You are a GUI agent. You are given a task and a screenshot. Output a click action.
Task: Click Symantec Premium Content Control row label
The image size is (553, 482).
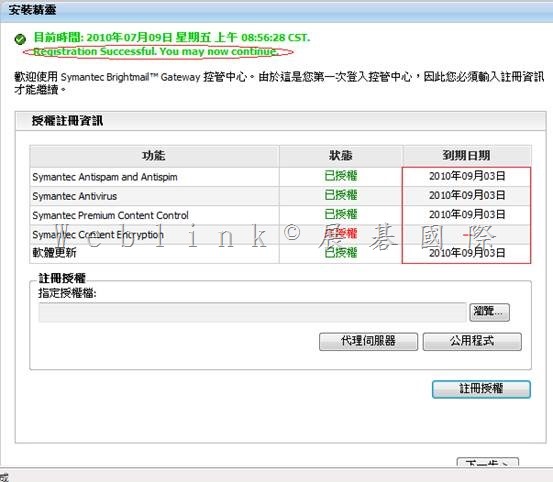(110, 215)
